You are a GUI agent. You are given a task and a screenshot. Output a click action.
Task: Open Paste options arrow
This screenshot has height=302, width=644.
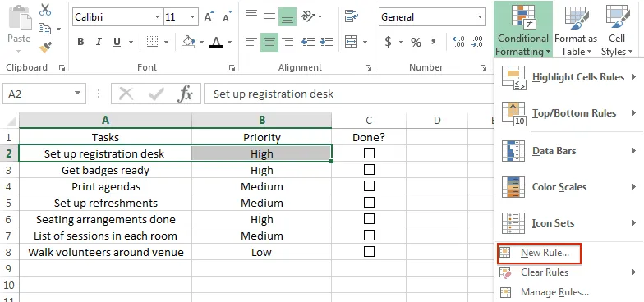coord(18,51)
